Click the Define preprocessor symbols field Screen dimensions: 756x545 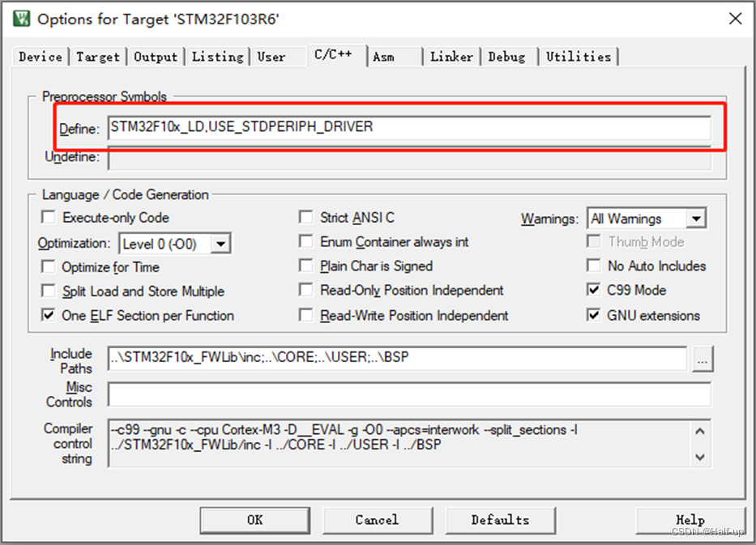click(409, 127)
